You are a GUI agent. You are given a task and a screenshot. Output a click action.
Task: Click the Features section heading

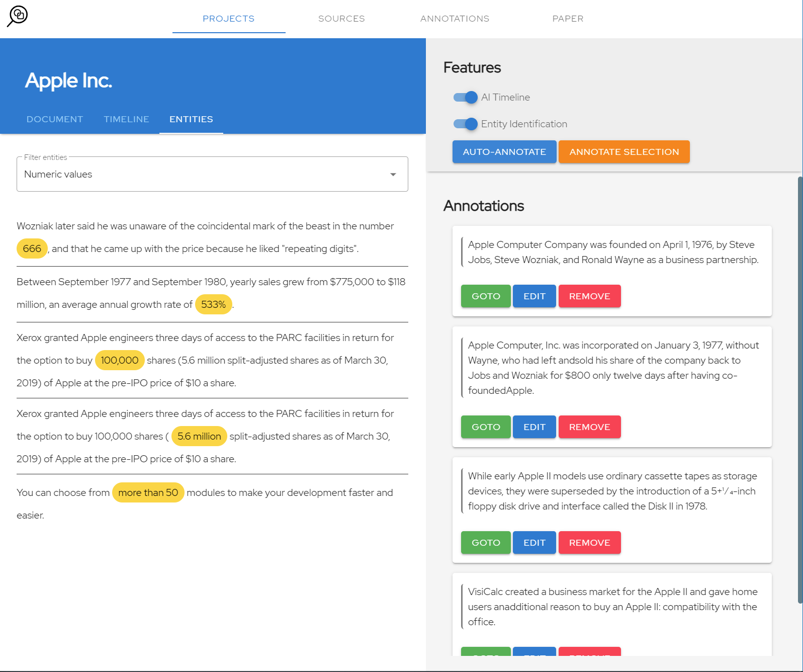pos(472,67)
